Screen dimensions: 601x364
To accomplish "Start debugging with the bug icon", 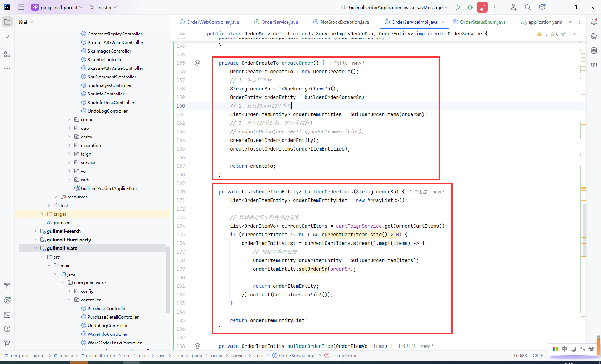I will tap(470, 7).
